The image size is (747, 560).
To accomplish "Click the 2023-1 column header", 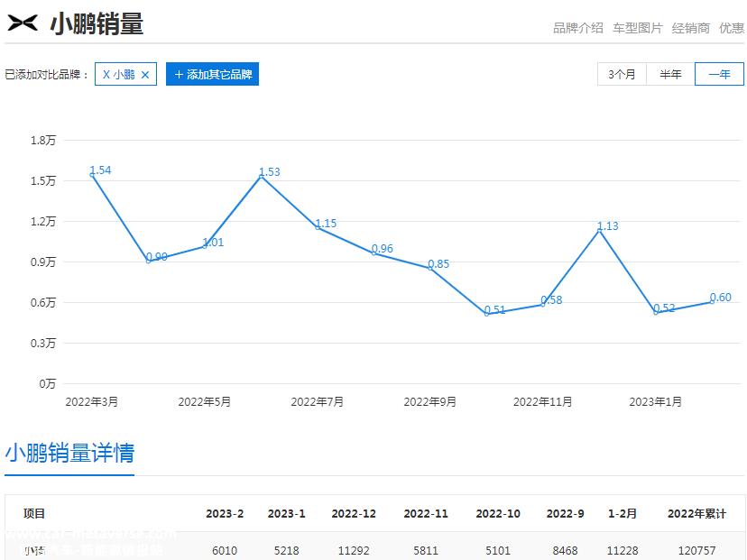I will pyautogui.click(x=286, y=514).
